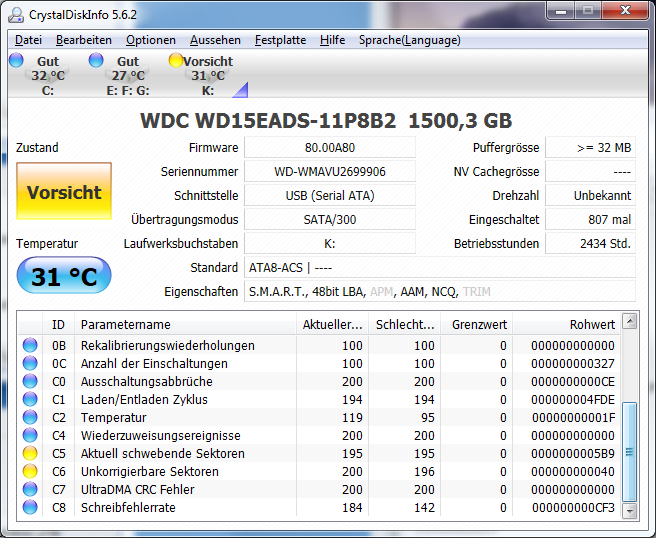Image resolution: width=656 pixels, height=538 pixels.
Task: Click the Schlecht... column header
Action: point(405,324)
